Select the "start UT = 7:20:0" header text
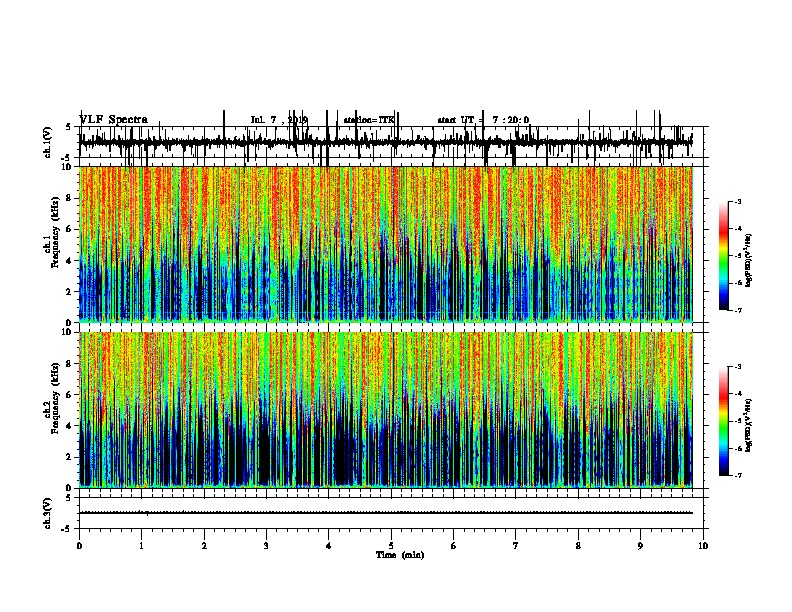The image size is (792, 612). point(483,120)
